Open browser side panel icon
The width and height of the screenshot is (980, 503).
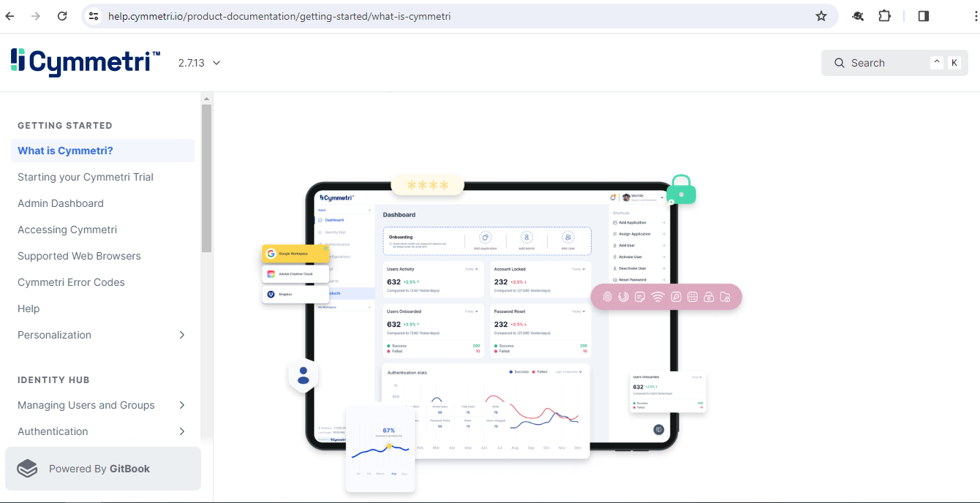pyautogui.click(x=923, y=16)
